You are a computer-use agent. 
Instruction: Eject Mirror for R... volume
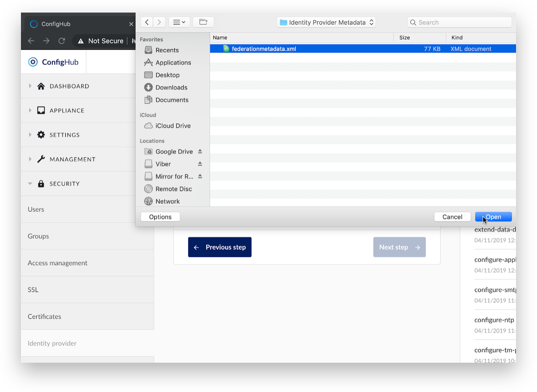click(200, 176)
